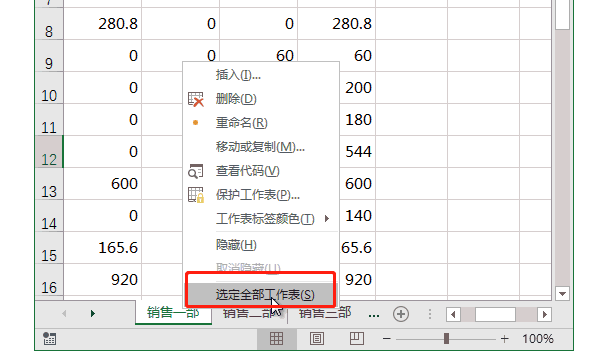Choose 选定全部工作表(S) menu item
Screen dimensions: 605x362
[x=261, y=294]
